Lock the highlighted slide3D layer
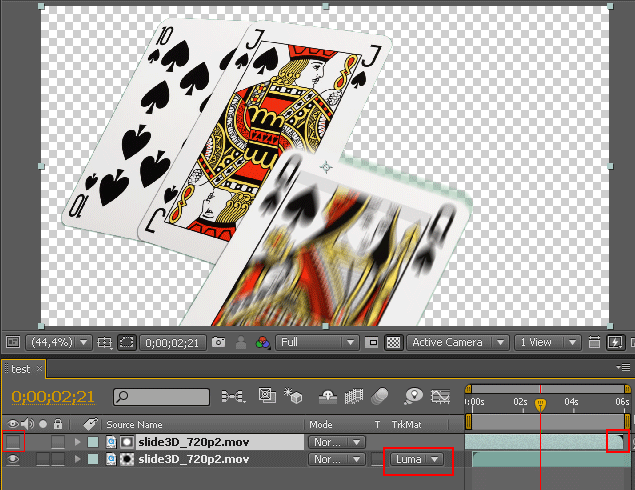The image size is (635, 490). 58,442
